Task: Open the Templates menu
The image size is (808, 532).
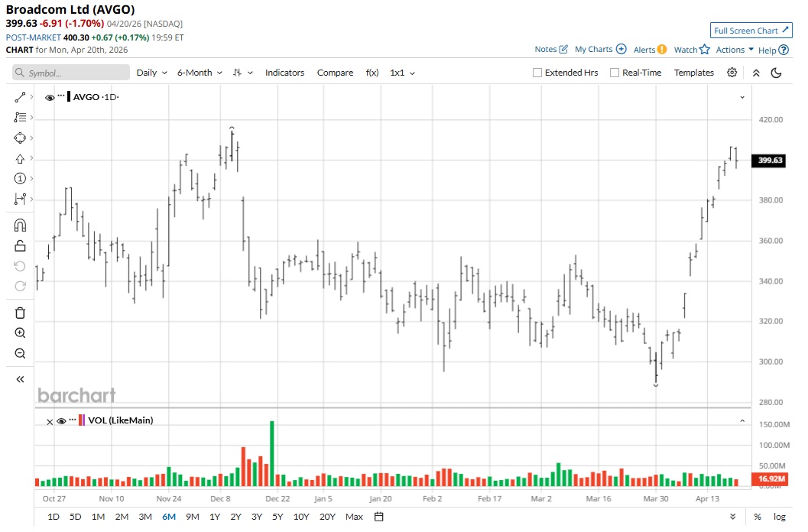Action: pyautogui.click(x=693, y=73)
